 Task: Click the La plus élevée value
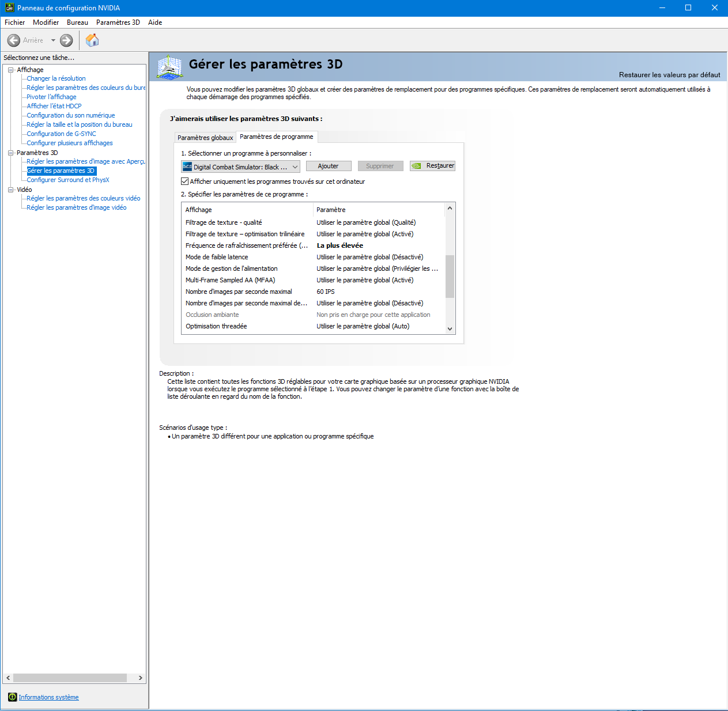340,245
